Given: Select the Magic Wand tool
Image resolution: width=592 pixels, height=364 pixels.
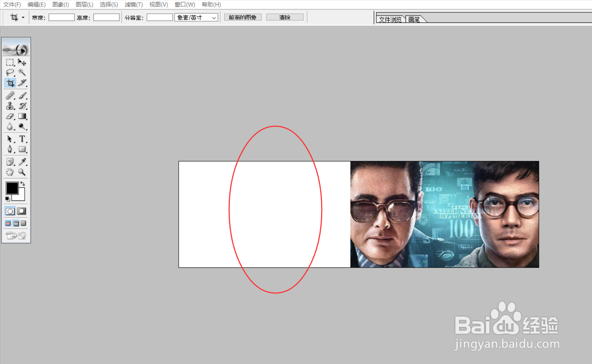Looking at the screenshot, I should (22, 72).
